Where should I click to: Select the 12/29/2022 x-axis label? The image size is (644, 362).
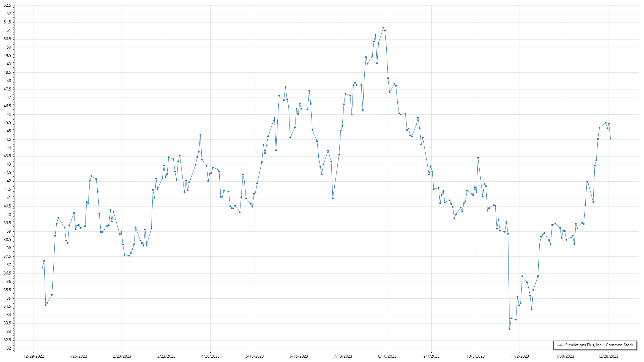coord(34,356)
